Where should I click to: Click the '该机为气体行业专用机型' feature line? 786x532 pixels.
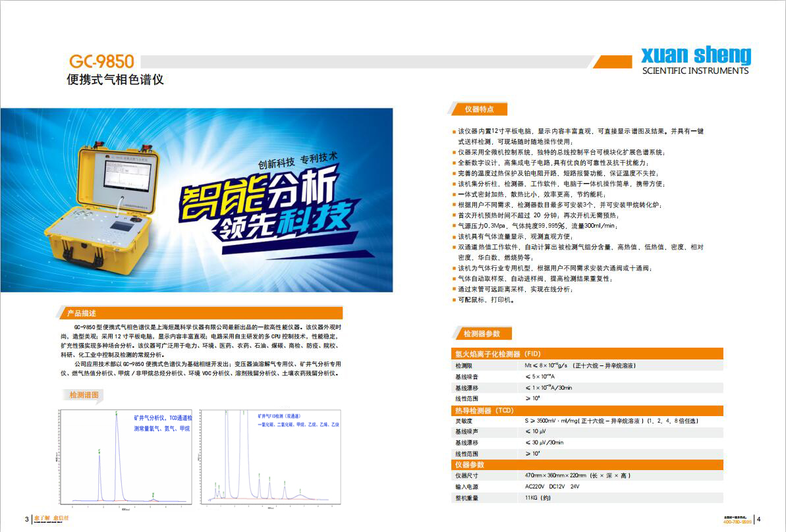[x=552, y=268]
